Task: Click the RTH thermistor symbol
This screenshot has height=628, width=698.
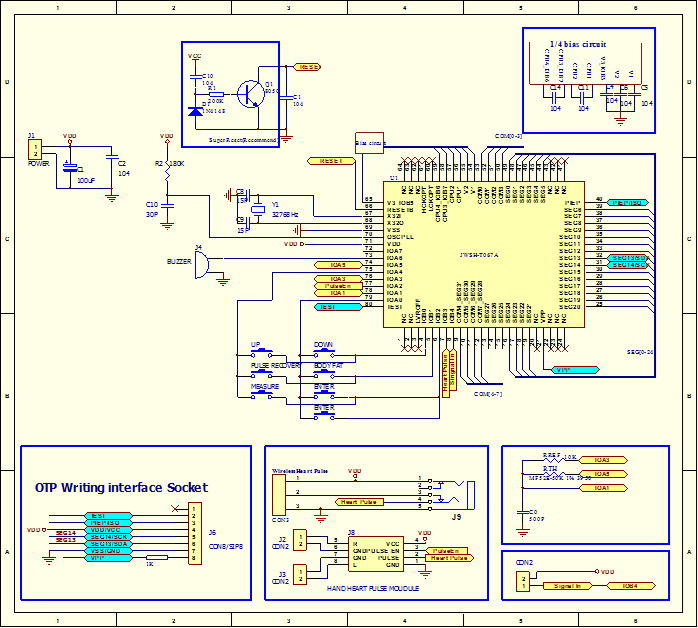Action: tap(554, 474)
